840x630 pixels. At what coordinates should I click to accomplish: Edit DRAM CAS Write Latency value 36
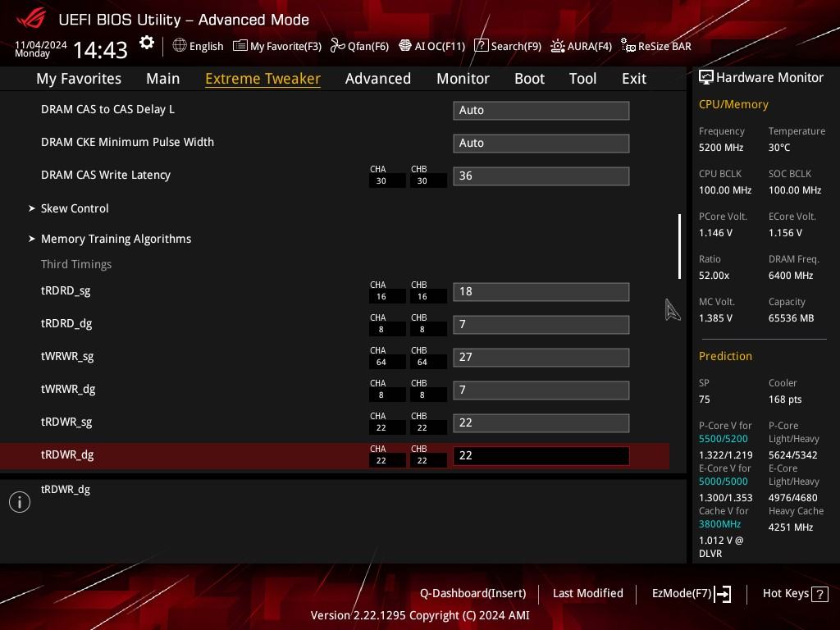click(x=541, y=176)
